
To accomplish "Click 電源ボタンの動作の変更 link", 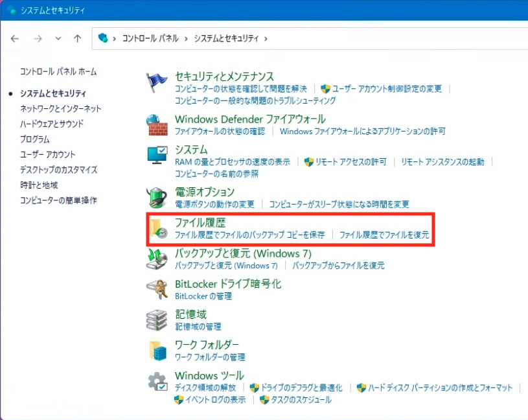I will click(x=214, y=204).
